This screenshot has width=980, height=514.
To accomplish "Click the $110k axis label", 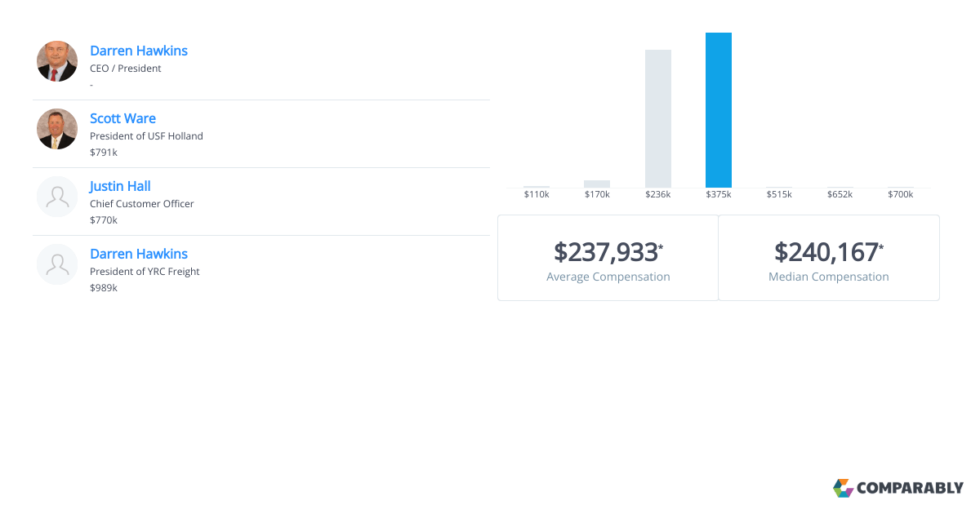I will (x=537, y=194).
